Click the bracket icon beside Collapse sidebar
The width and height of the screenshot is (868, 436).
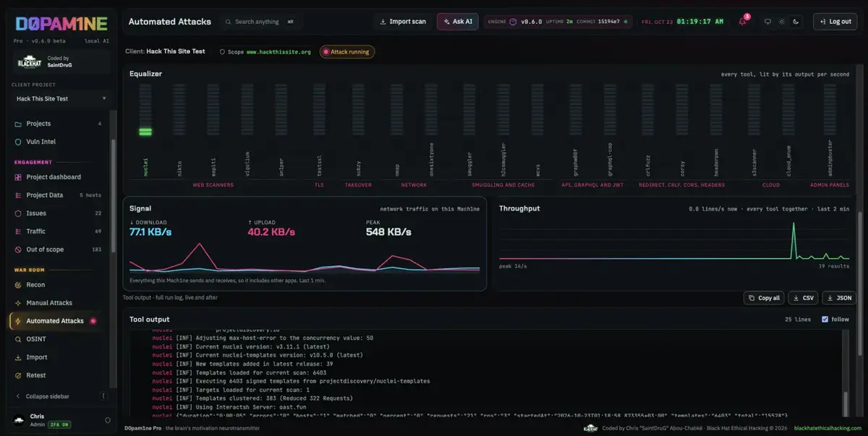104,396
